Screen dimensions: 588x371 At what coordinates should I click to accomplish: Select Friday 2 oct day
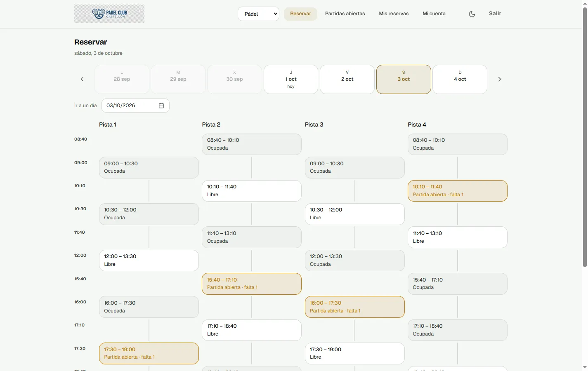point(347,79)
